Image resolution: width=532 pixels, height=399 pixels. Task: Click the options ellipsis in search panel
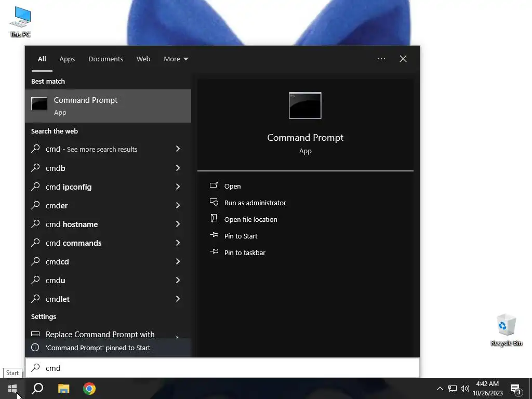coord(381,59)
